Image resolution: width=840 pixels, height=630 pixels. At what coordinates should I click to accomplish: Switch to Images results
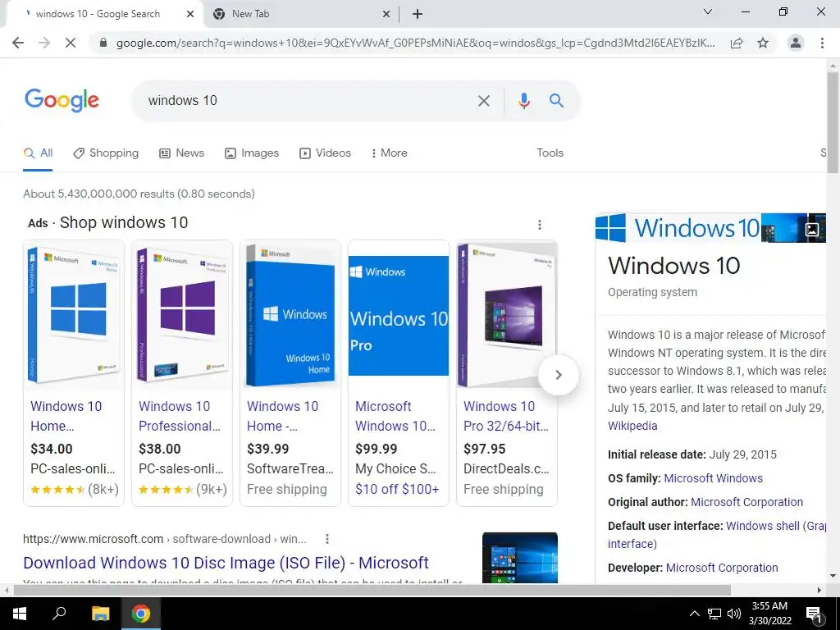[252, 153]
